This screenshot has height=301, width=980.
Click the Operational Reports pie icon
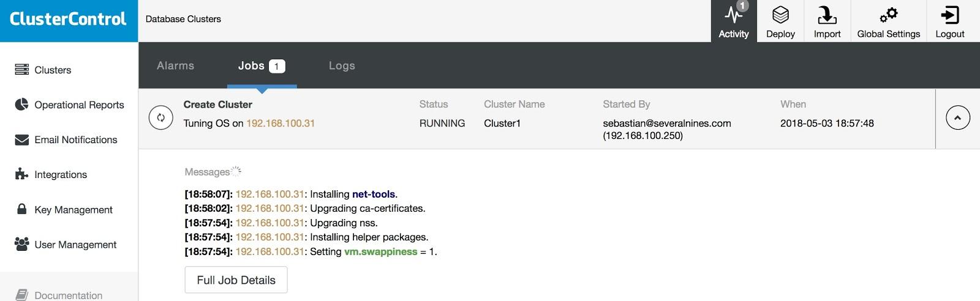pyautogui.click(x=22, y=105)
